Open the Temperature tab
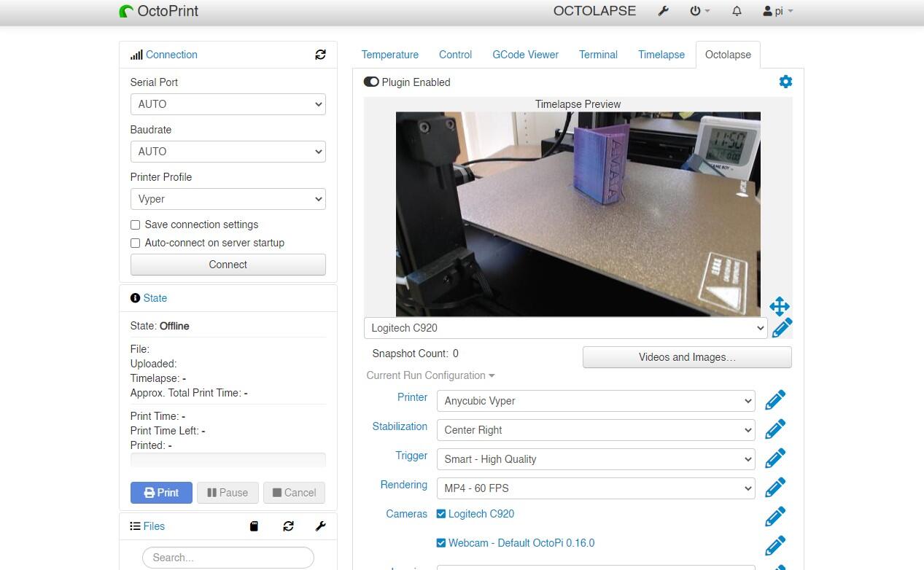This screenshot has height=570, width=924. (389, 55)
